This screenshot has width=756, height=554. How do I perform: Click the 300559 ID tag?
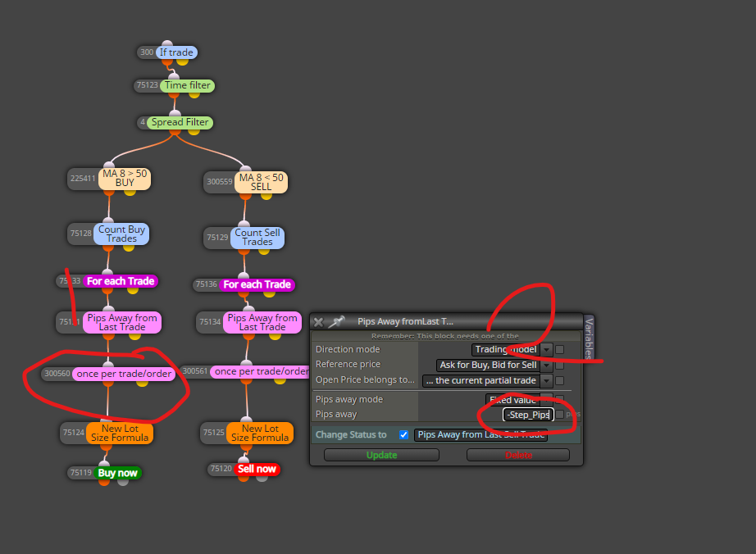tap(220, 182)
